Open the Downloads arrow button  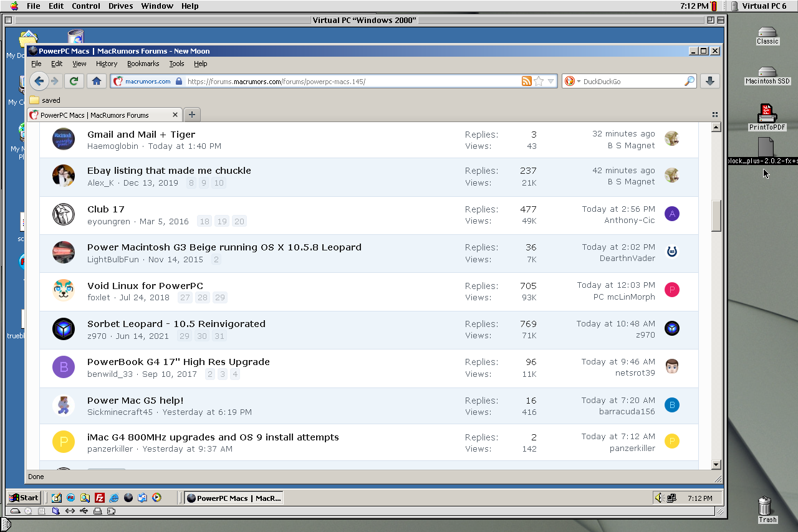point(710,81)
